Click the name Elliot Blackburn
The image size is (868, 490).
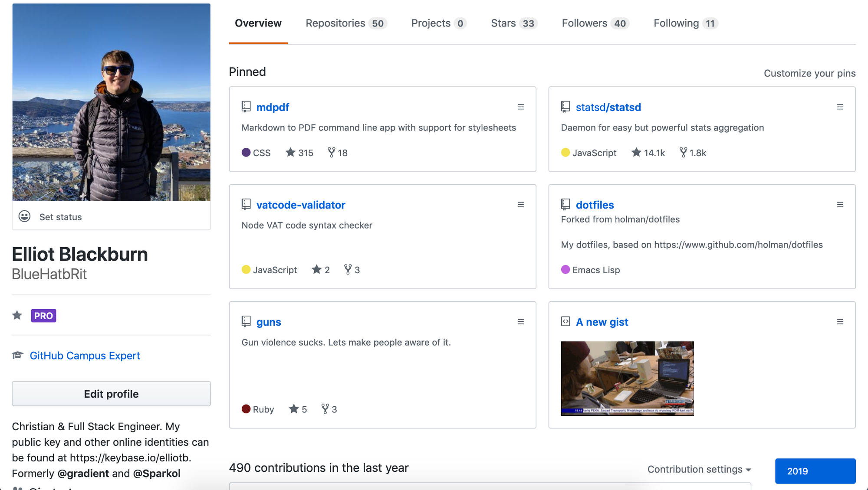80,254
